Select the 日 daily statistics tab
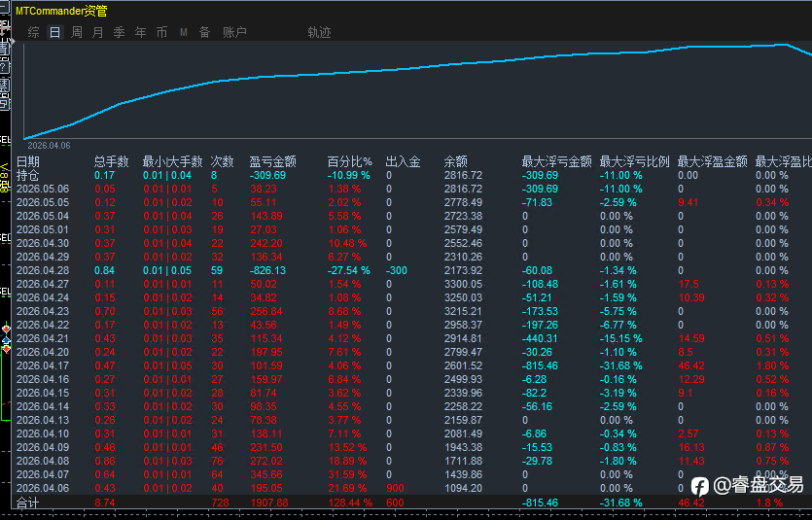 tap(54, 33)
